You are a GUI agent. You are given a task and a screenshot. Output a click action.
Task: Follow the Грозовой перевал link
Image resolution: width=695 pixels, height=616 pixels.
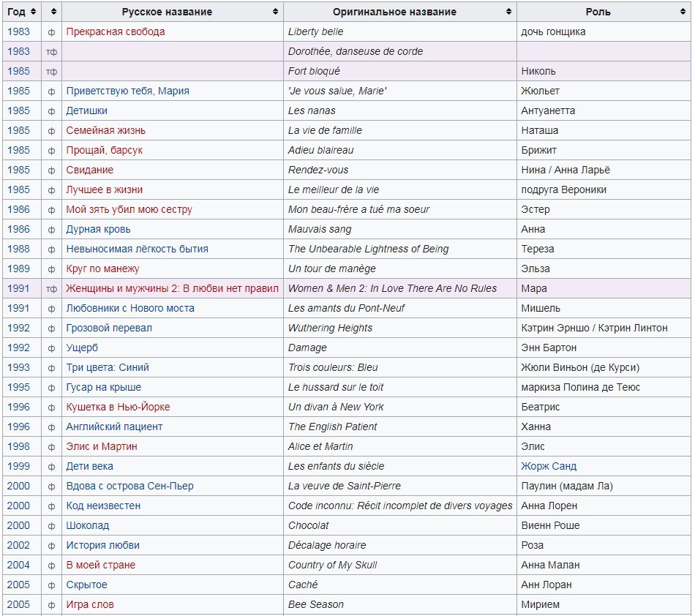109,328
